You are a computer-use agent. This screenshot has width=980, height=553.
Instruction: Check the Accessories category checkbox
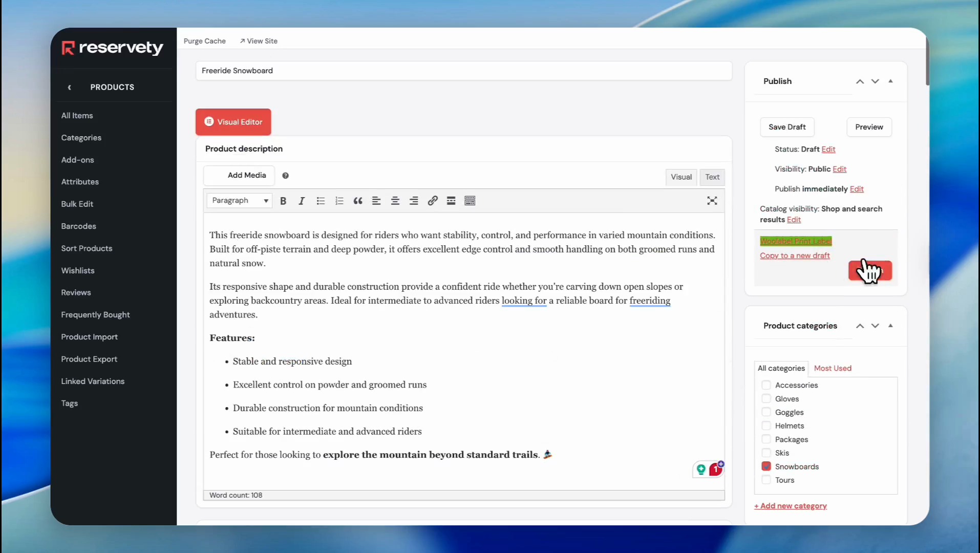[766, 385]
